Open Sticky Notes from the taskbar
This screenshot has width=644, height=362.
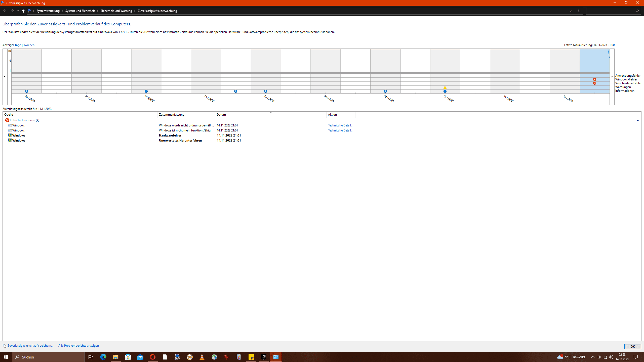point(251,357)
